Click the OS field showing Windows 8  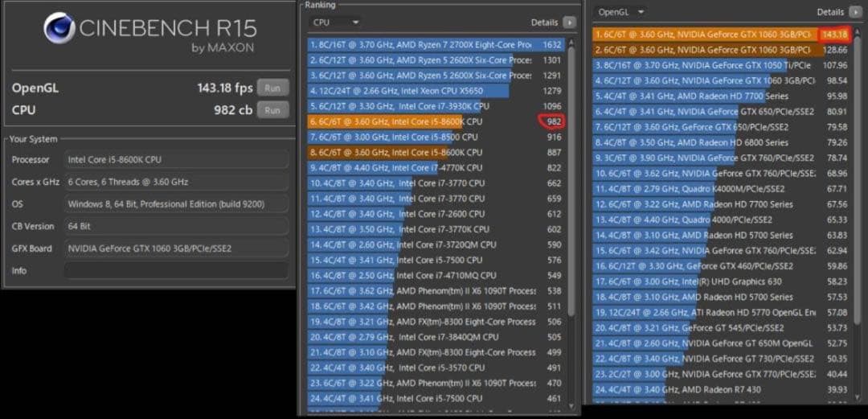176,204
